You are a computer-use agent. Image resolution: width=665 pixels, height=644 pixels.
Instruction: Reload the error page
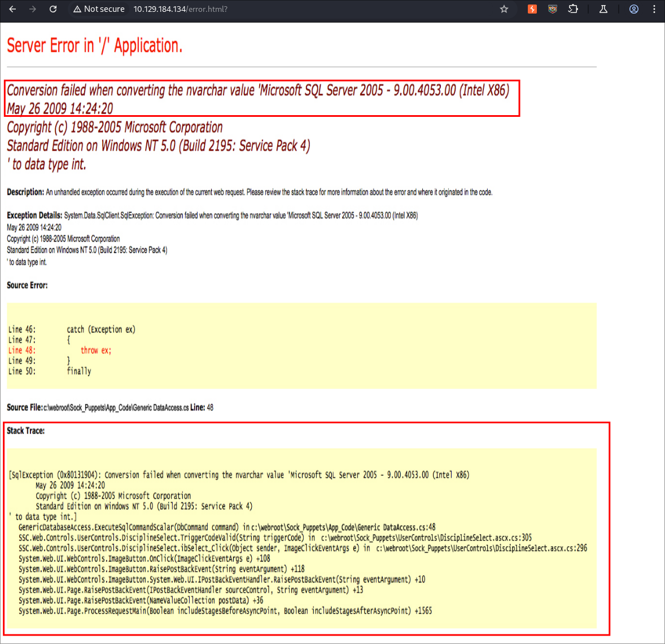tap(53, 9)
